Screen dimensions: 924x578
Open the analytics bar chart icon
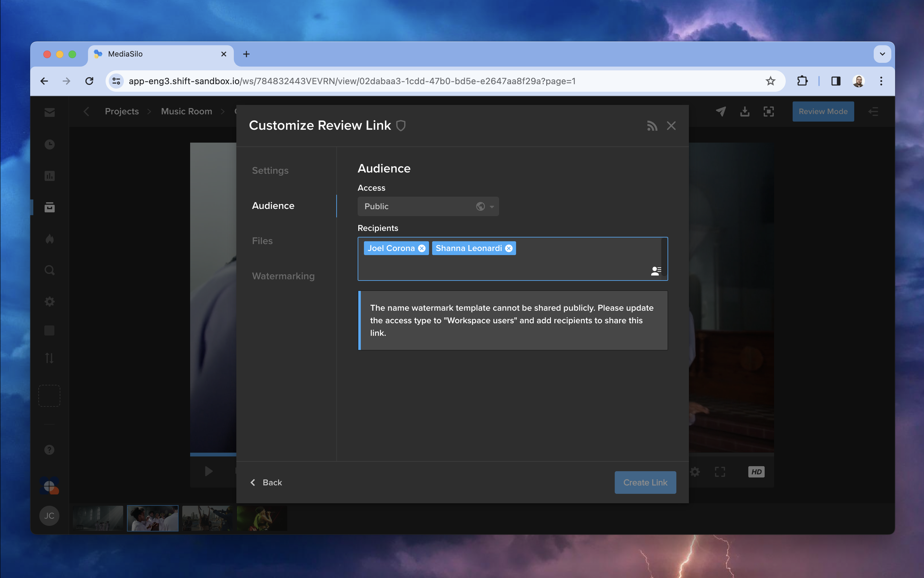coord(49,176)
